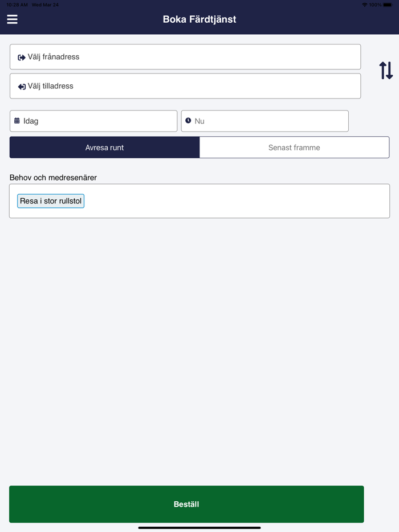Click the battery indicator icon
Screen dimensions: 399x532
(388, 5)
